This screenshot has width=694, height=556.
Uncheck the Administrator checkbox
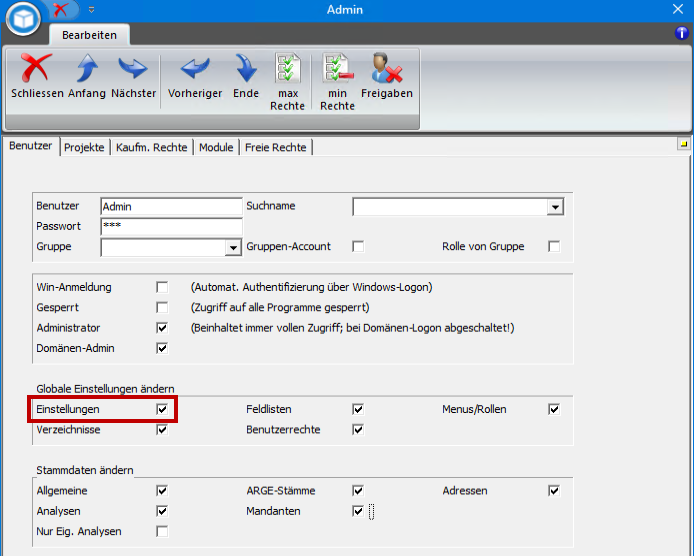coord(162,328)
